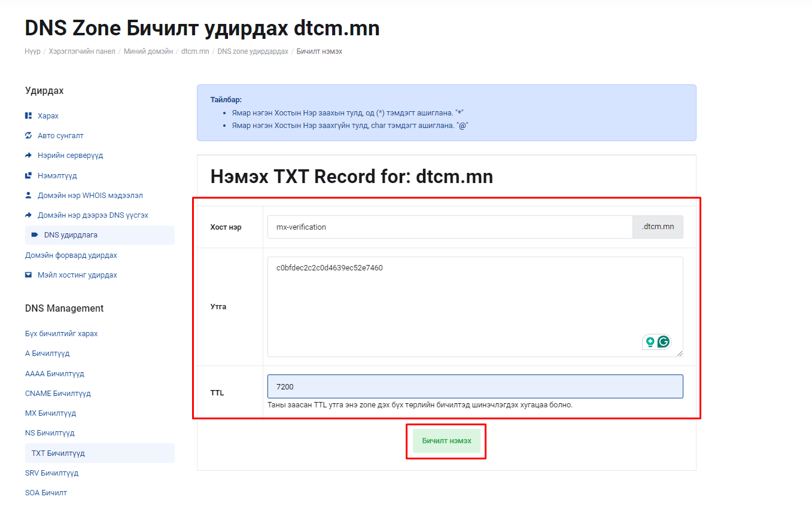Open Авто сунгалт link
The width and height of the screenshot is (812, 527).
coord(60,135)
